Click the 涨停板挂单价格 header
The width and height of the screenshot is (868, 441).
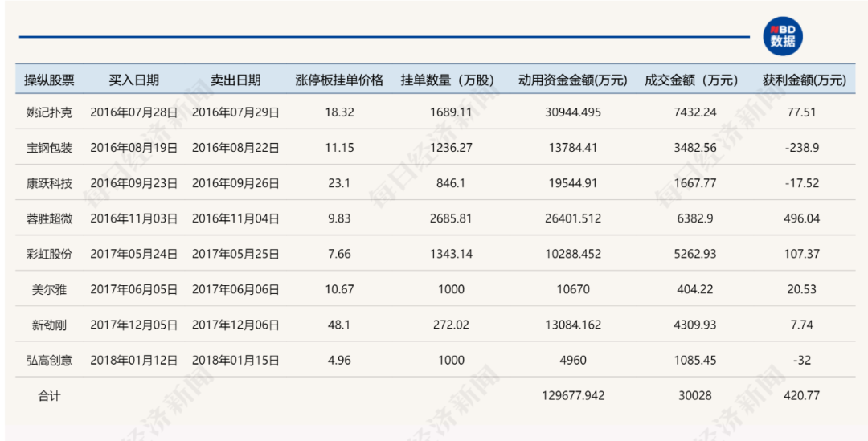click(x=339, y=80)
